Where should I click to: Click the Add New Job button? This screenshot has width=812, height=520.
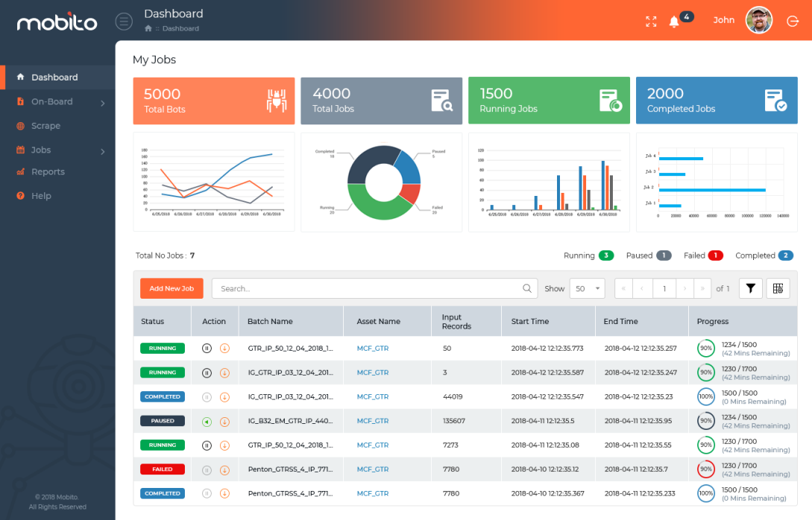(x=171, y=288)
